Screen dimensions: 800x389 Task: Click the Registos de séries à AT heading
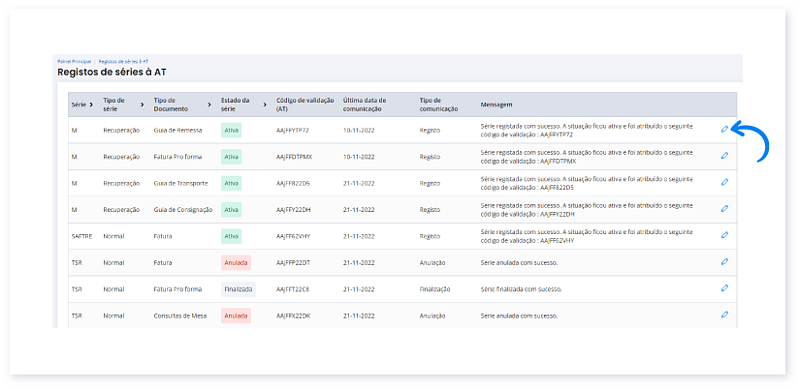(112, 72)
